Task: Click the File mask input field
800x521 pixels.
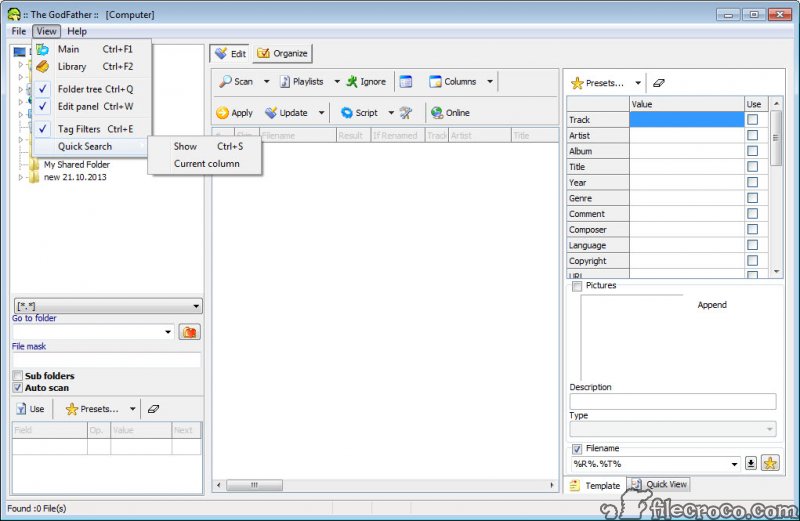Action: point(107,360)
